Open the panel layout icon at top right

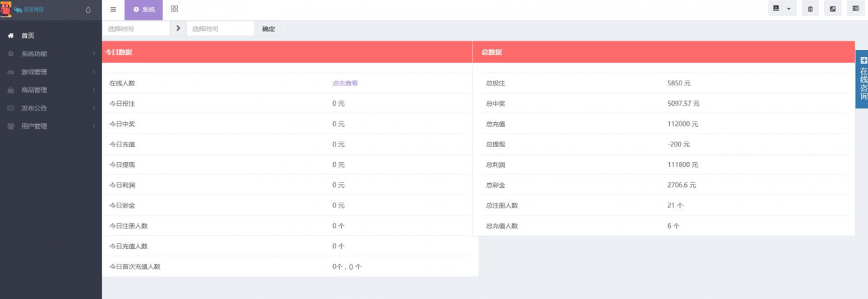pos(856,9)
